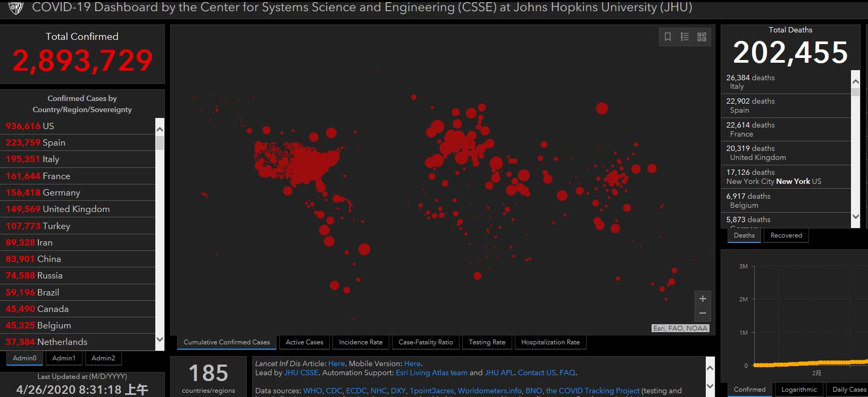
Task: Select the Testing Rate map tab
Action: pyautogui.click(x=487, y=342)
